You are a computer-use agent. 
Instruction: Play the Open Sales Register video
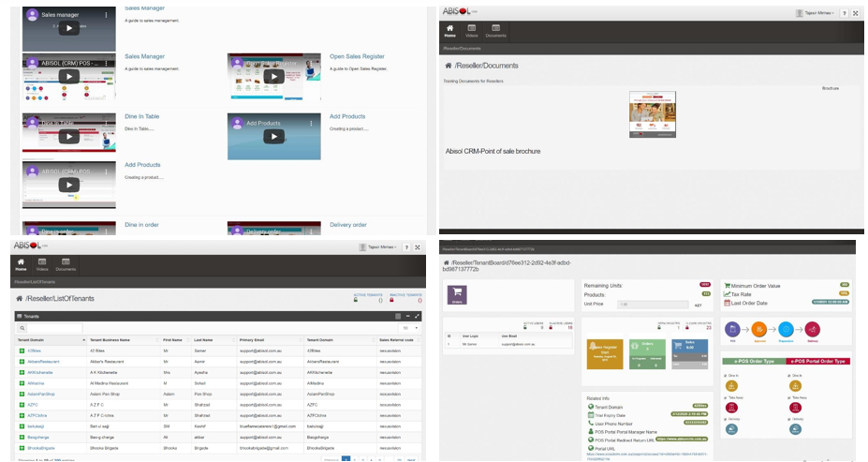click(x=273, y=77)
